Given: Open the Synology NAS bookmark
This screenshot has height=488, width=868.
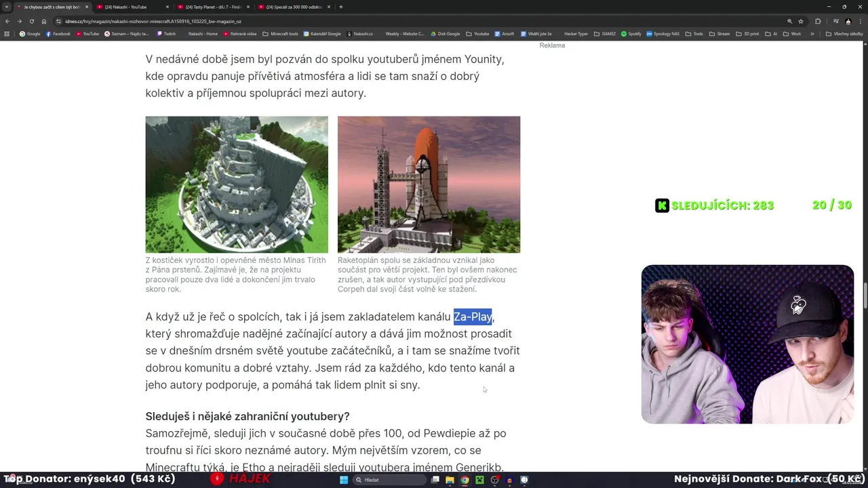Looking at the screenshot, I should coord(663,34).
